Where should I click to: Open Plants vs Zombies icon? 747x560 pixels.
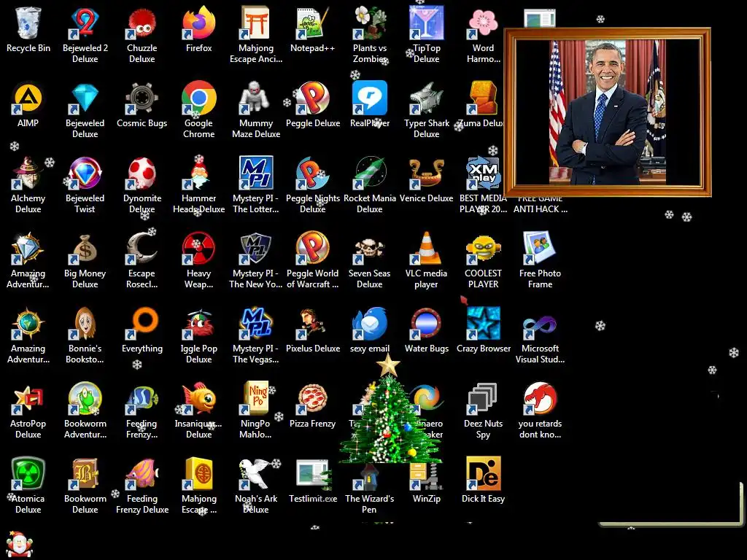[370, 23]
